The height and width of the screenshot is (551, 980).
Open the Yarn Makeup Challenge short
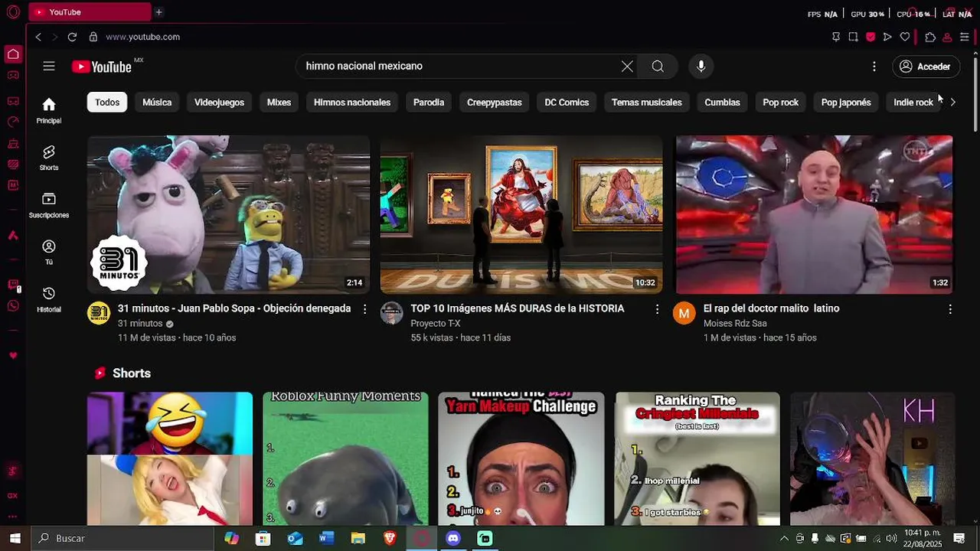point(521,458)
